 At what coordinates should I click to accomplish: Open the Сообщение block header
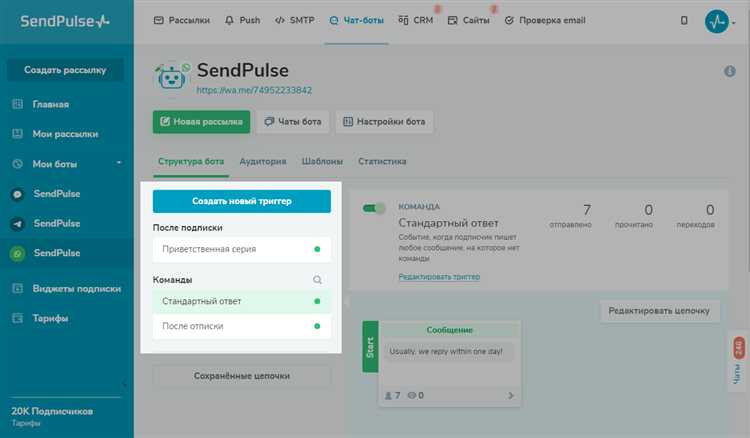tap(449, 330)
